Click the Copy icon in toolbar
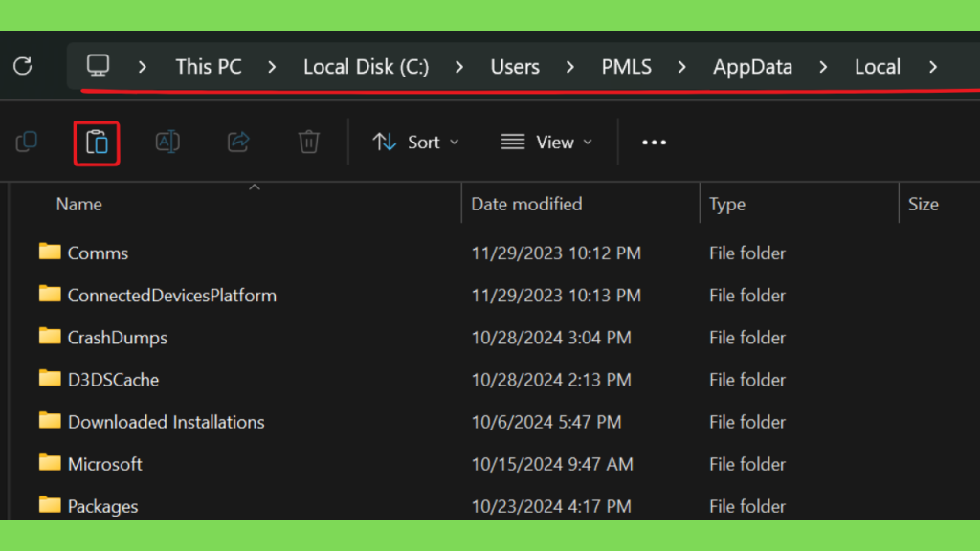This screenshot has width=980, height=551. (27, 143)
